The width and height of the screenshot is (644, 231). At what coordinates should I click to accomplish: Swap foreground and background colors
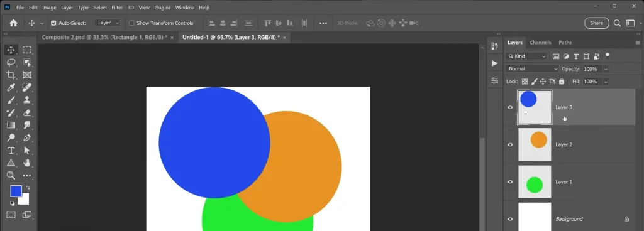(x=28, y=188)
